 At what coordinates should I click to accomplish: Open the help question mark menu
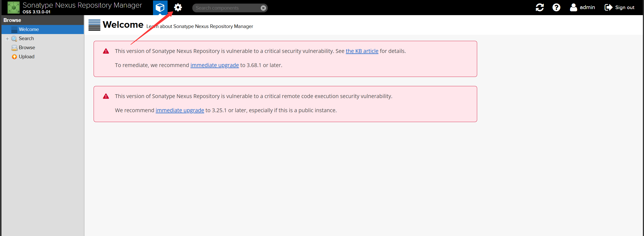tap(556, 7)
